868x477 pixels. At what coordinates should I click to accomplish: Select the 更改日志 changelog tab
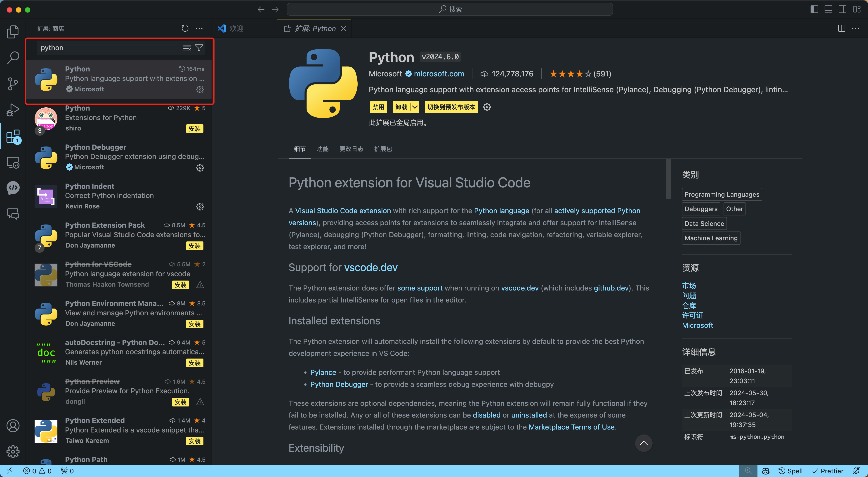(351, 149)
